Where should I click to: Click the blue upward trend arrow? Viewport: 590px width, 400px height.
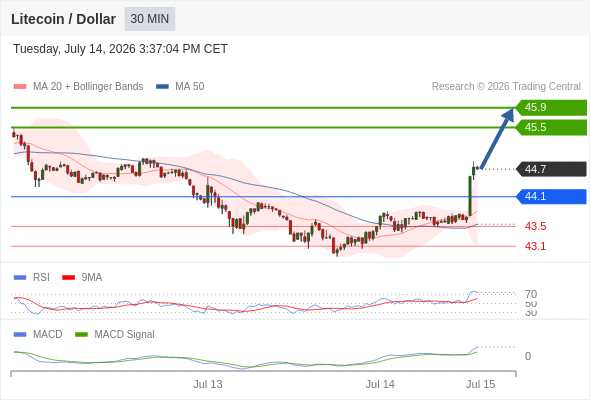[x=497, y=138]
